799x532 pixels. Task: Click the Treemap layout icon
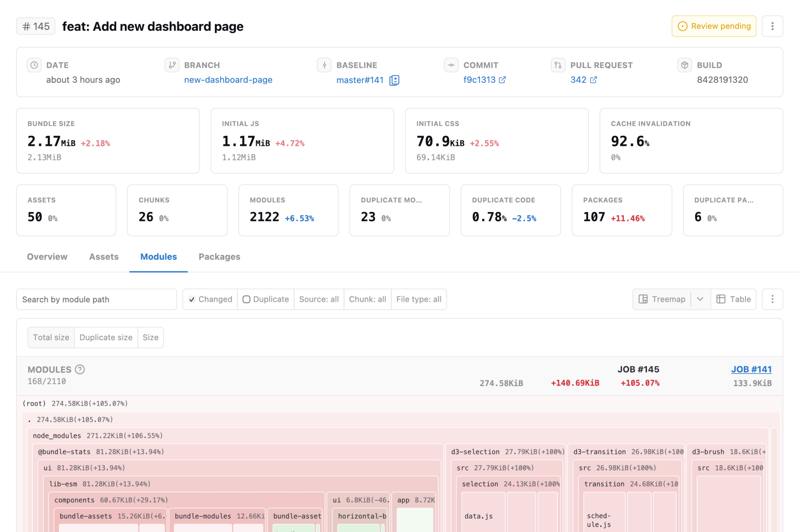[x=643, y=299]
